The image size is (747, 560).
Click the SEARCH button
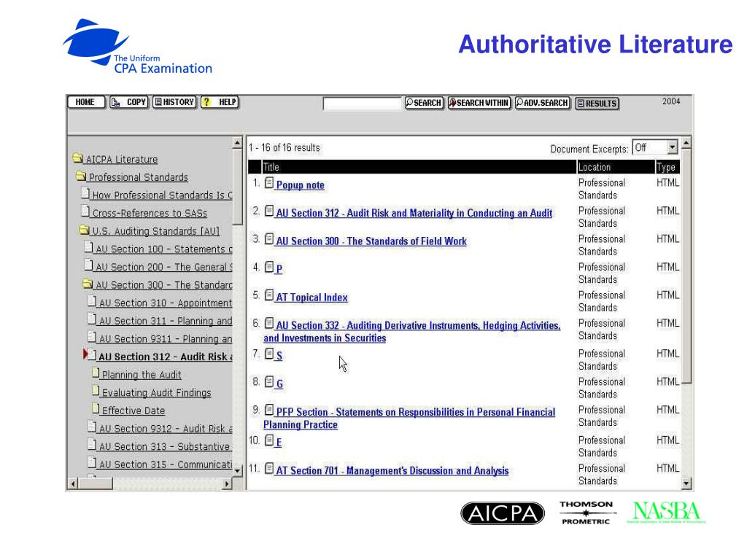(x=424, y=103)
